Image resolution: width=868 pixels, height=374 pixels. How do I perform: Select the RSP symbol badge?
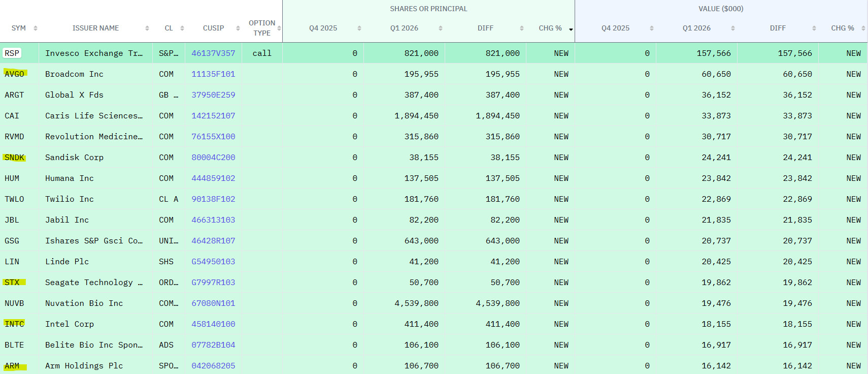(x=12, y=53)
